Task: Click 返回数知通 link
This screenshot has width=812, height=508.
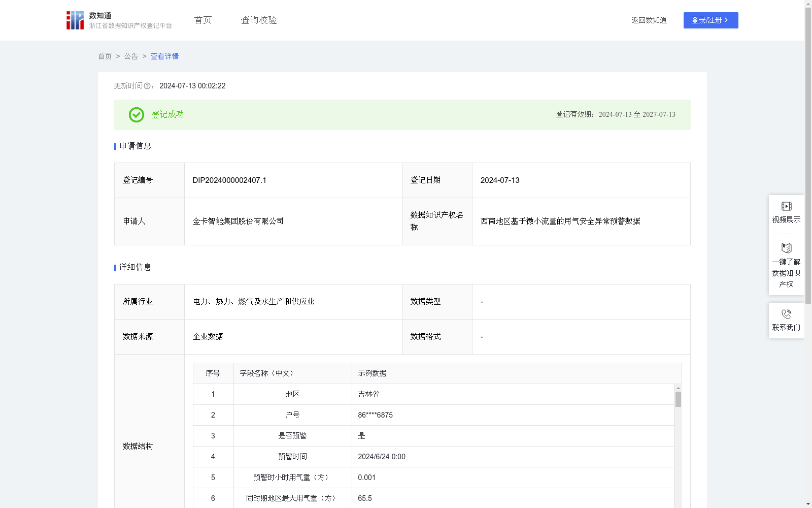Action: click(649, 20)
